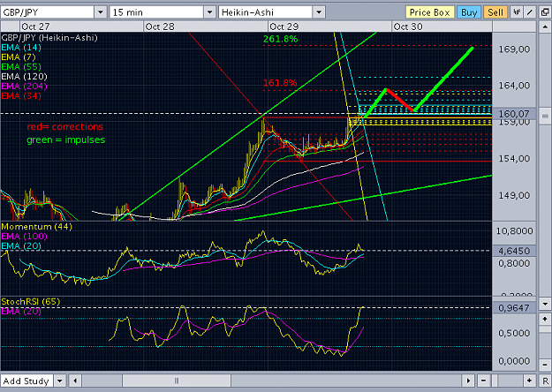Click the 149,00 price axis label
The height and width of the screenshot is (392, 552).
coord(514,195)
